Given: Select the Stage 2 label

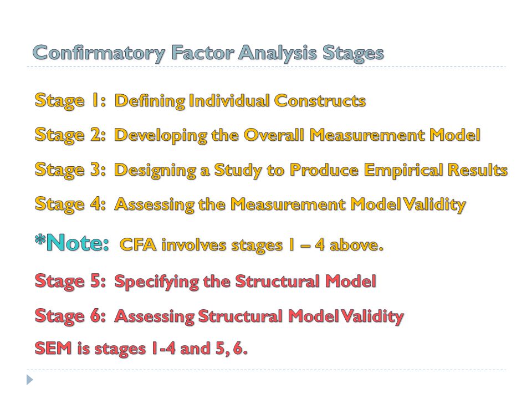Looking at the screenshot, I should [70, 135].
